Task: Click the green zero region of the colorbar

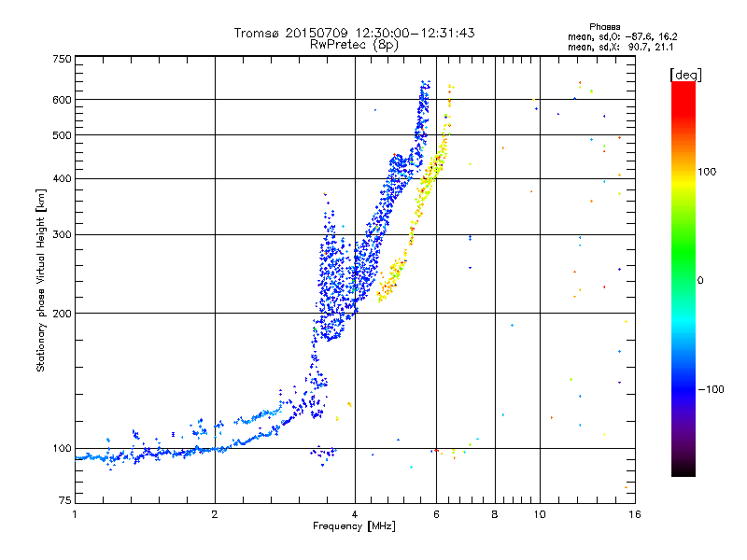Action: 684,279
